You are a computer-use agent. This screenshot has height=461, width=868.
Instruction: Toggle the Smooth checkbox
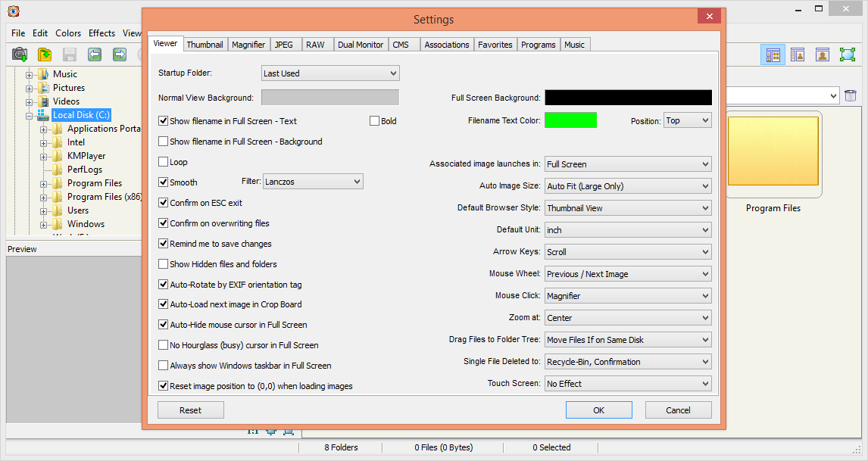[x=164, y=182]
